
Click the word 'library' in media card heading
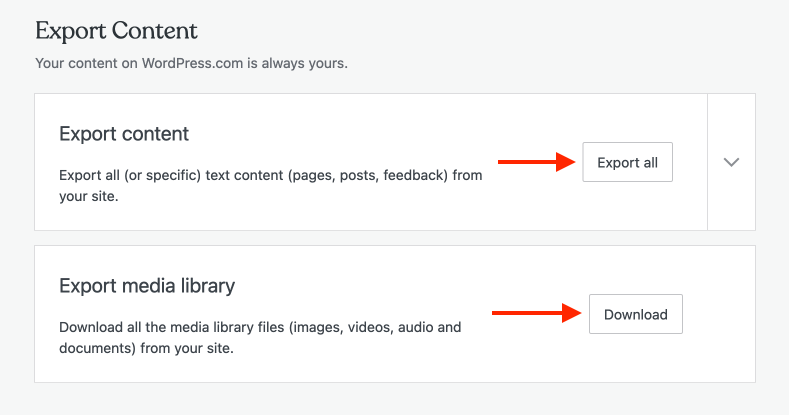coord(207,286)
